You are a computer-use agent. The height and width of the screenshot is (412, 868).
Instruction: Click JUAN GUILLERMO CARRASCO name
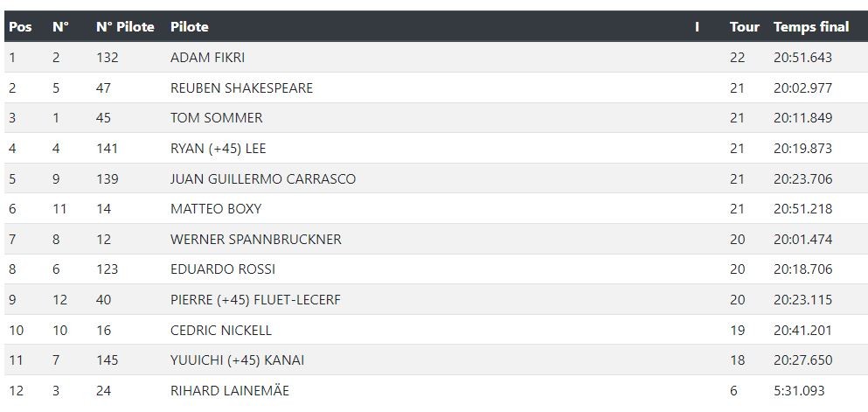click(263, 178)
